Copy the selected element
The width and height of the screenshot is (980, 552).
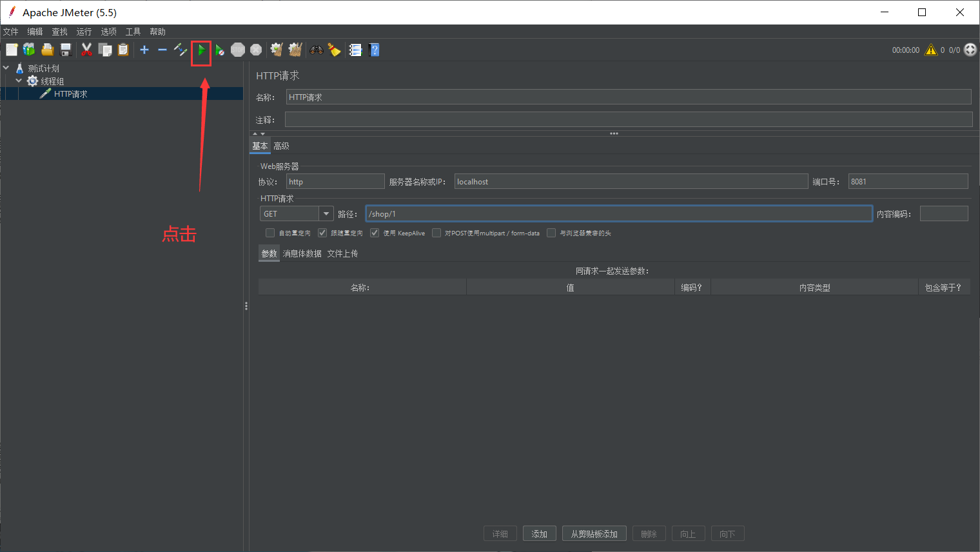click(x=105, y=50)
